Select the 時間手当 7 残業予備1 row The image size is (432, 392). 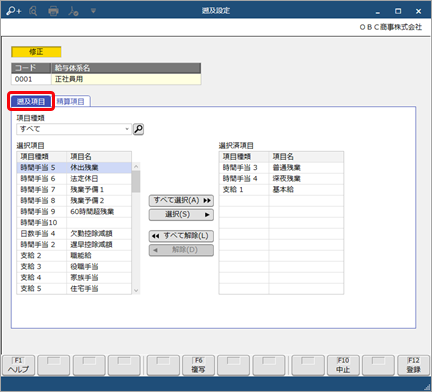tap(74, 190)
